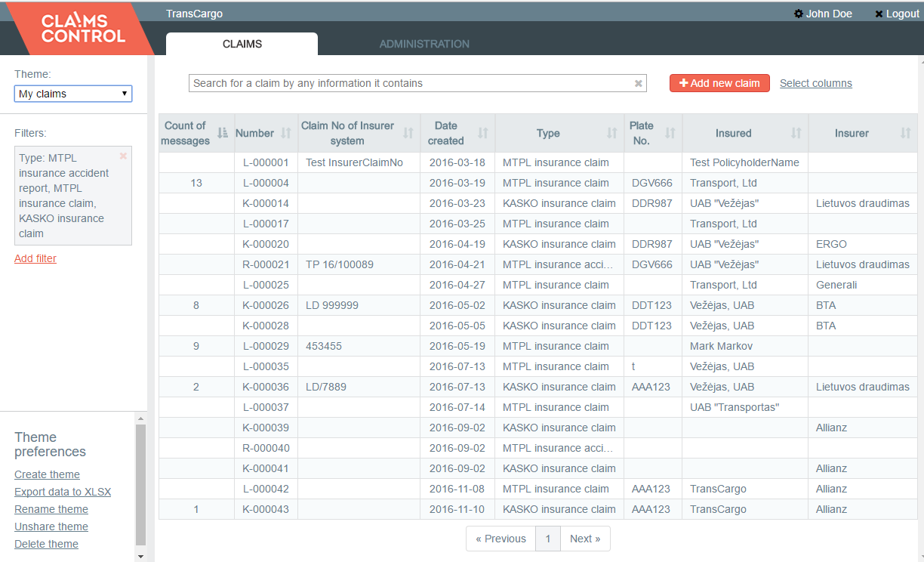Click John Doe user name

(x=829, y=14)
